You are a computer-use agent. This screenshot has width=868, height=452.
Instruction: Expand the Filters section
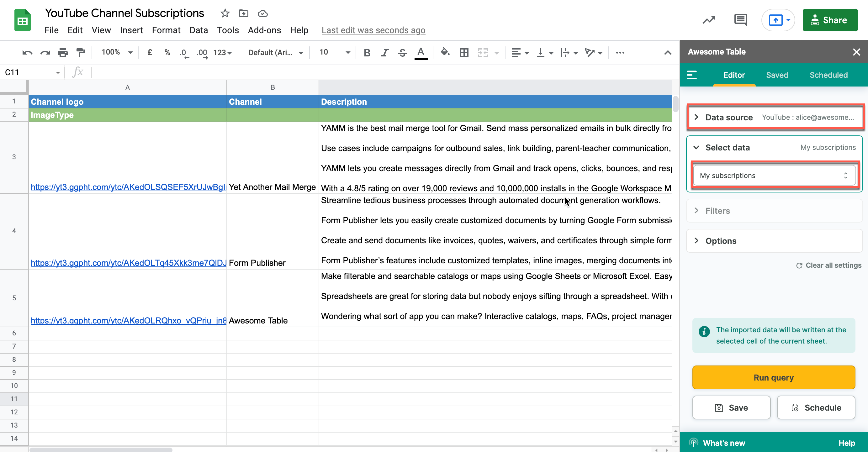point(774,211)
